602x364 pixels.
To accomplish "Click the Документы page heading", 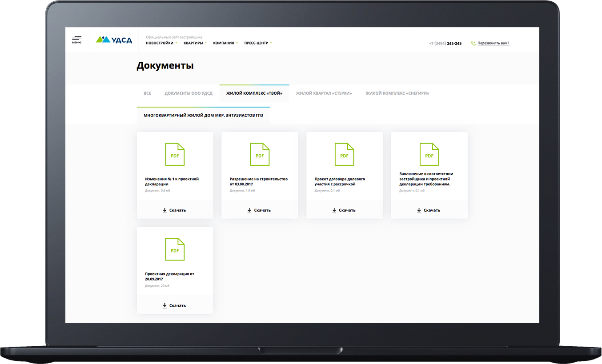I will click(x=165, y=66).
